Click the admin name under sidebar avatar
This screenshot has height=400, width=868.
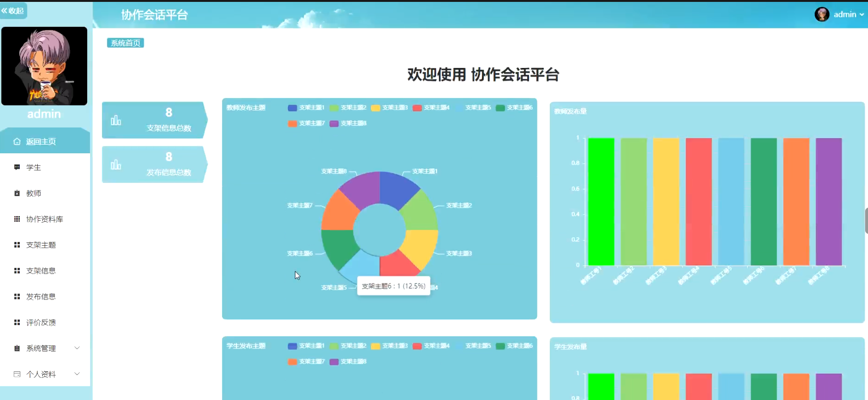(x=44, y=114)
